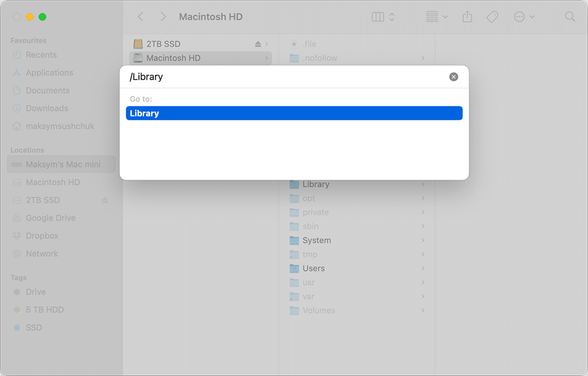Viewport: 588px width, 376px height.
Task: Minimize the Finder window with yellow button
Action: coord(29,17)
